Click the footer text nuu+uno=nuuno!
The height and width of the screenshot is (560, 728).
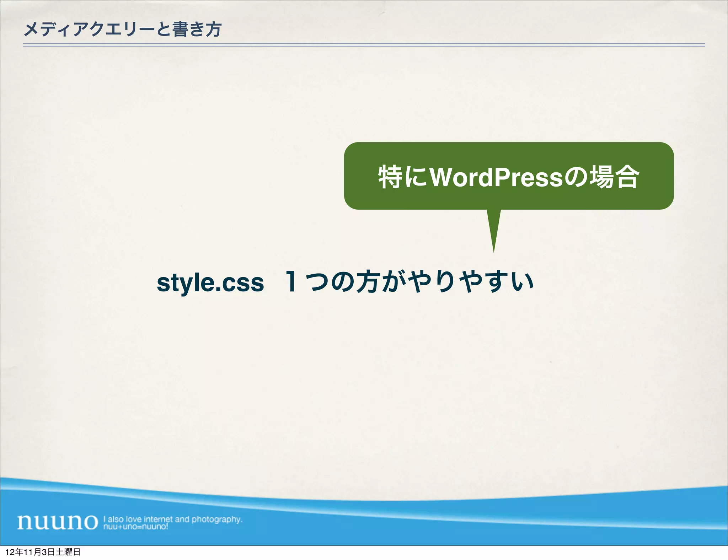coord(136,527)
